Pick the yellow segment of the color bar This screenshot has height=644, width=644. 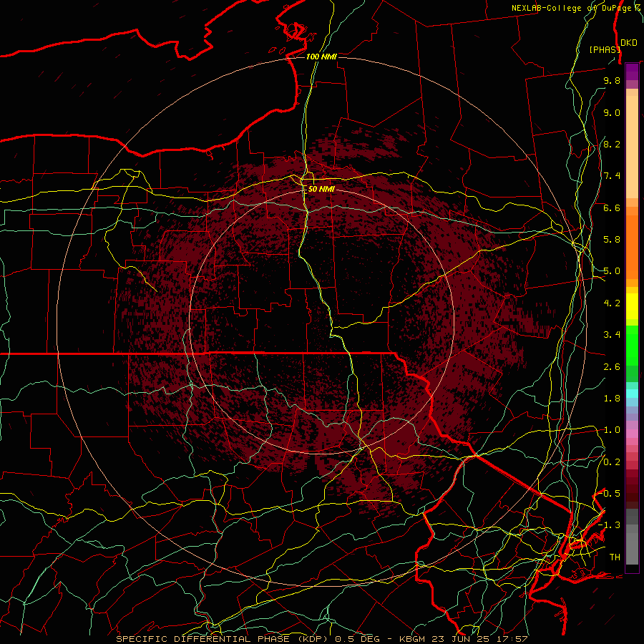tap(632, 306)
